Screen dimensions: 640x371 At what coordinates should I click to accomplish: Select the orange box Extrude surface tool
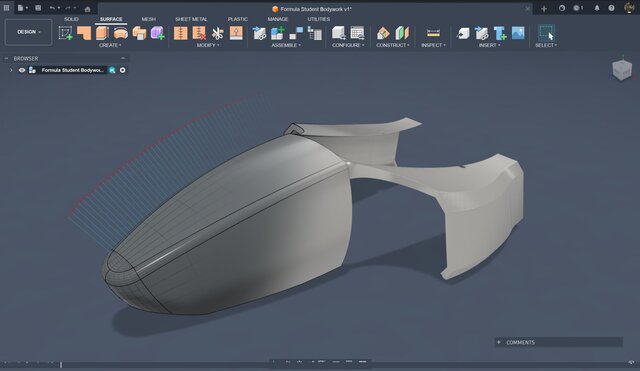click(102, 33)
